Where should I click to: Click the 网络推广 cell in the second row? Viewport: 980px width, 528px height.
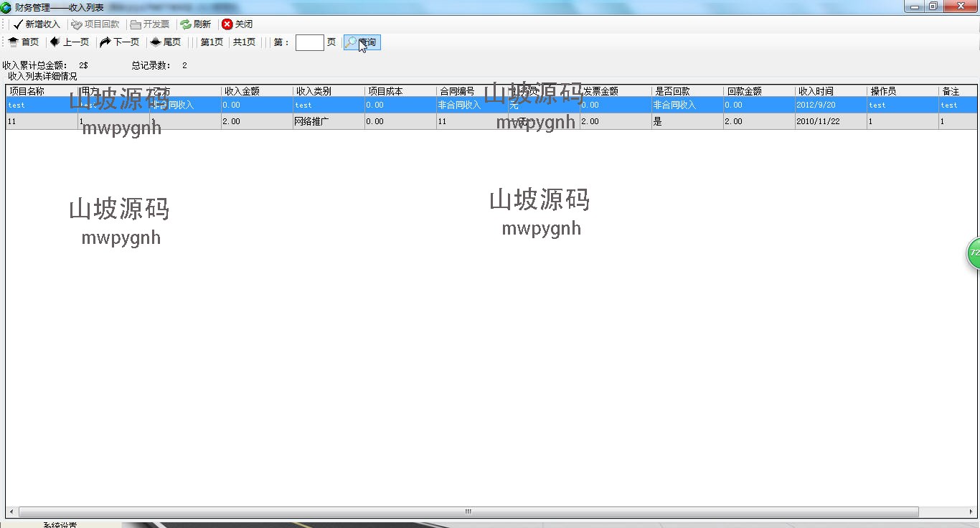pyautogui.click(x=312, y=121)
